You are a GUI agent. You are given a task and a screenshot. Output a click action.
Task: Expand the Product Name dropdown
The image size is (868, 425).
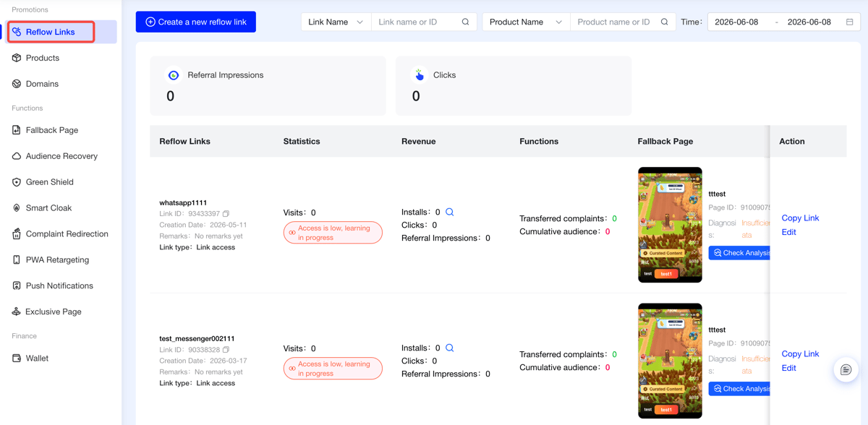point(526,22)
